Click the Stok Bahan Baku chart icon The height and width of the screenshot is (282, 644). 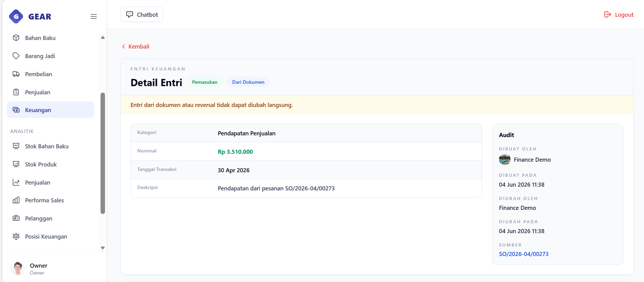[16, 146]
